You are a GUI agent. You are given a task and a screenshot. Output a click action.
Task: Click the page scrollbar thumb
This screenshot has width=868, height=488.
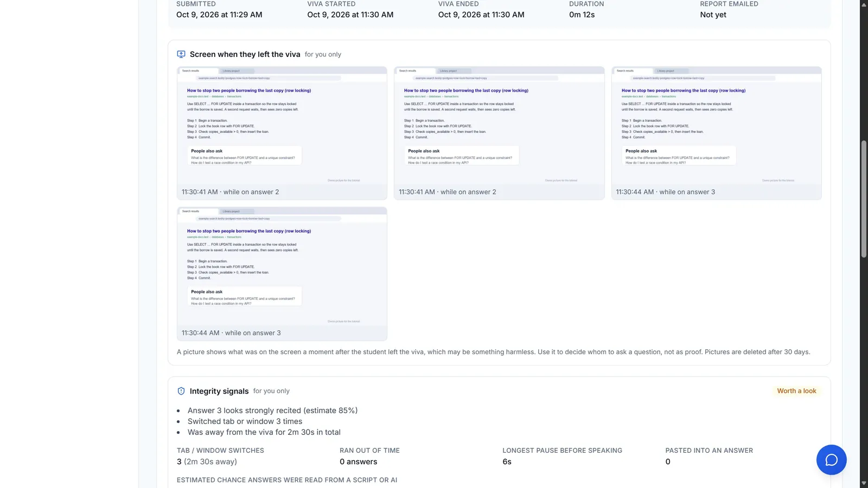coord(864,198)
